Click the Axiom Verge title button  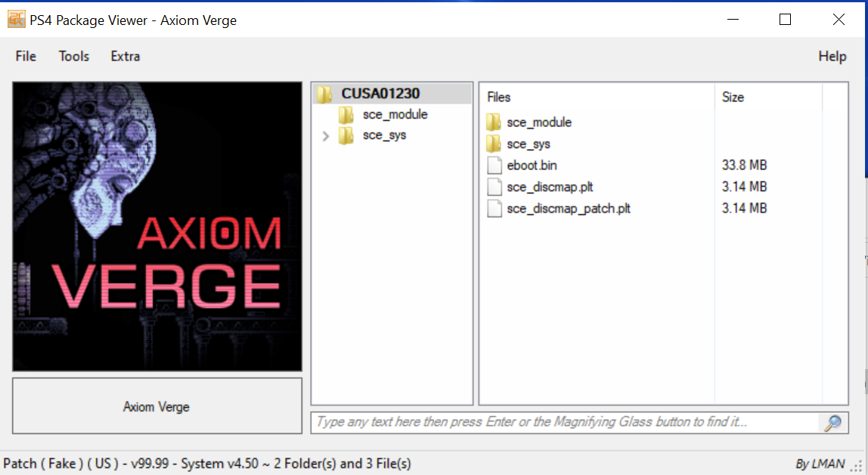point(157,406)
